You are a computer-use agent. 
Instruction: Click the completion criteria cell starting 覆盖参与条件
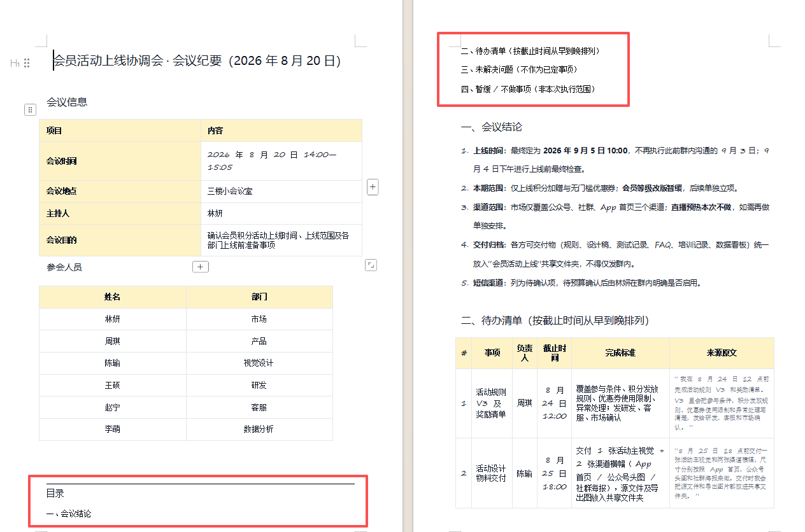(x=620, y=403)
